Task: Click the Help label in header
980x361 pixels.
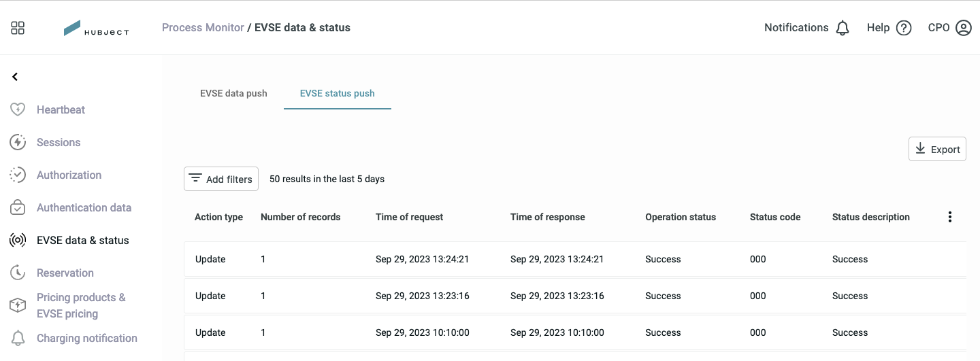Action: 878,28
